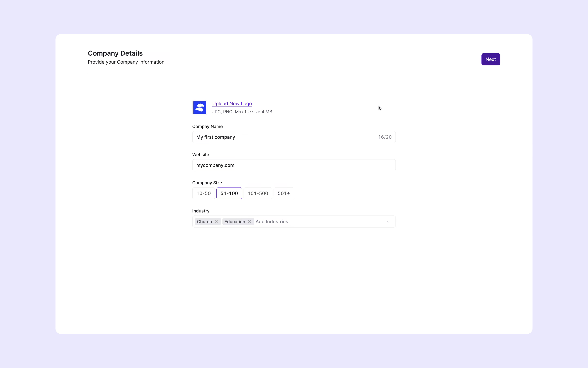Focus the Website input field

pyautogui.click(x=294, y=165)
